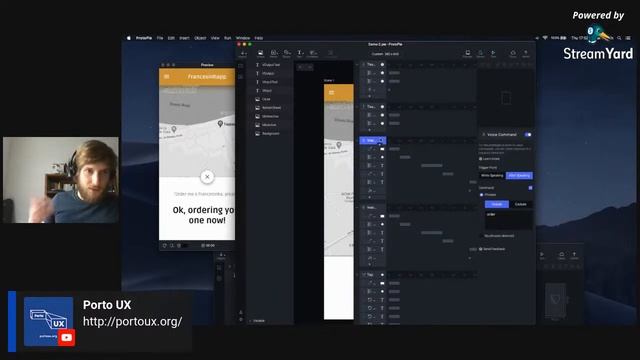
Task: Select the Image tool in ProtoPie toolbar
Action: [260, 53]
